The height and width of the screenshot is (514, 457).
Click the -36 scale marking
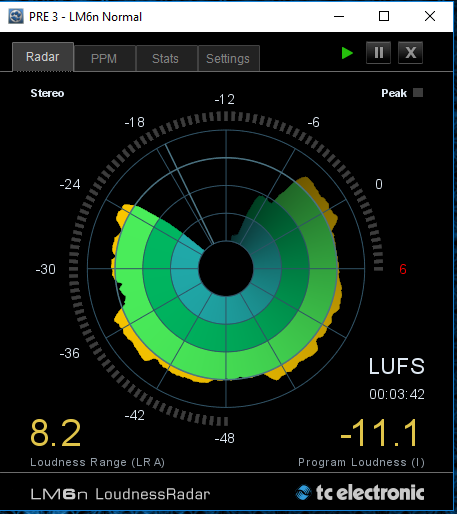[x=70, y=353]
